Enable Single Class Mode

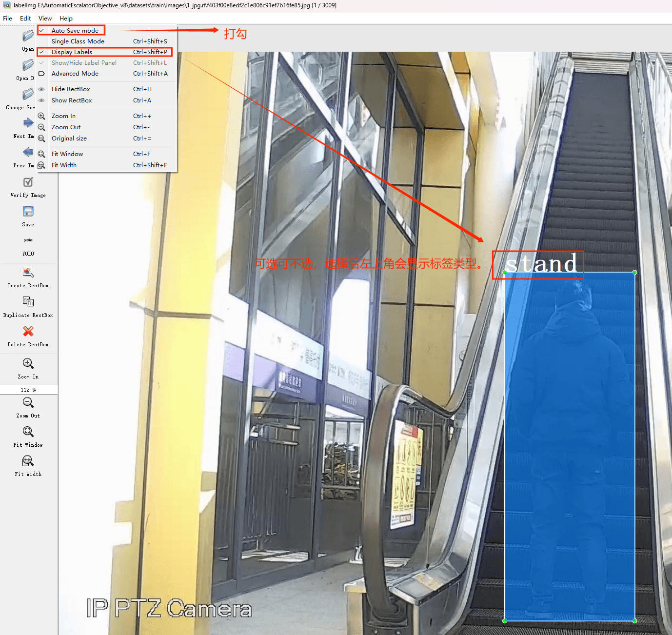[78, 41]
